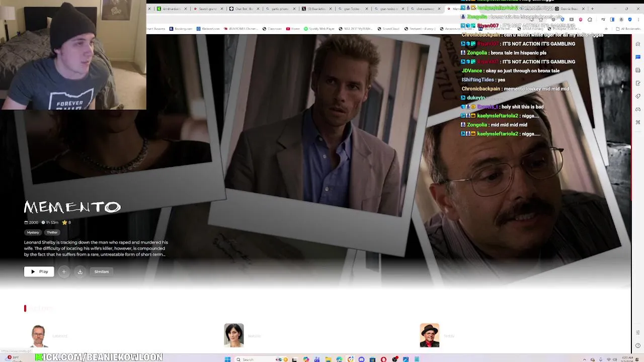Click the Memento title text
The image size is (644, 362).
pyautogui.click(x=72, y=207)
